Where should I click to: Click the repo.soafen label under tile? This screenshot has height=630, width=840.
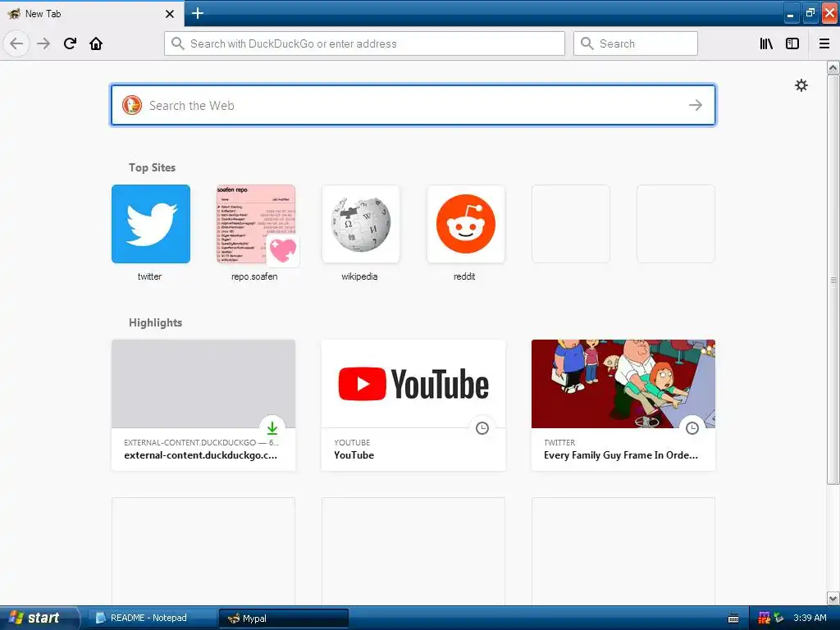pos(254,276)
